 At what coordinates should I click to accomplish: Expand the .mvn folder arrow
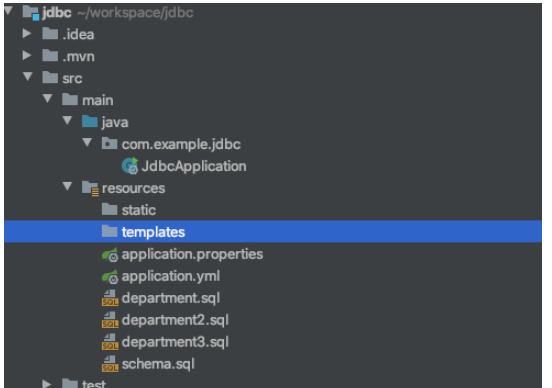[27, 55]
